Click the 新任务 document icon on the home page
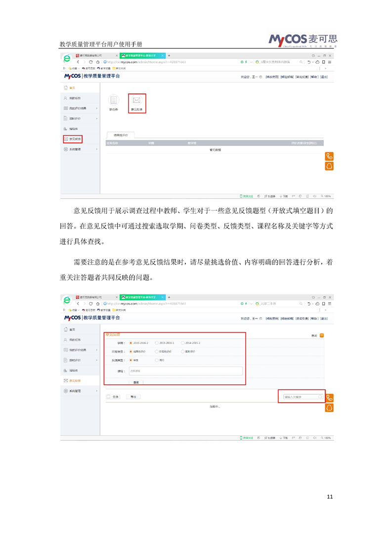 point(114,100)
